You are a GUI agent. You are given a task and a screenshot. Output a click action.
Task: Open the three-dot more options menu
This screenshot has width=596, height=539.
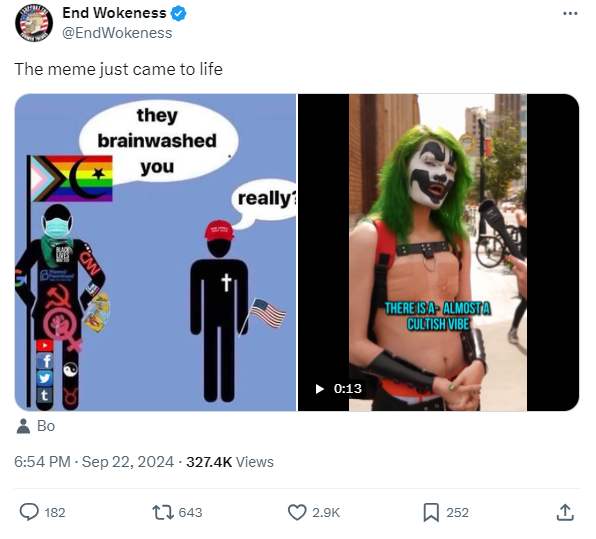pyautogui.click(x=570, y=14)
